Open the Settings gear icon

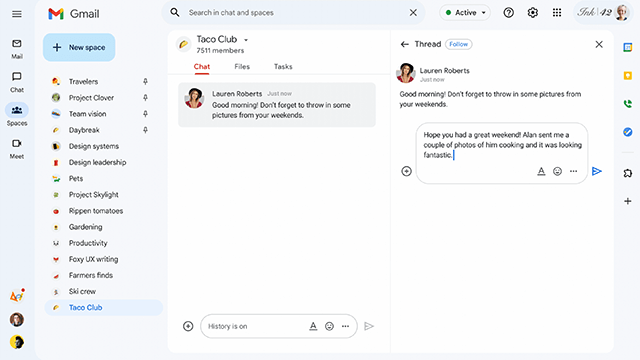click(x=533, y=13)
